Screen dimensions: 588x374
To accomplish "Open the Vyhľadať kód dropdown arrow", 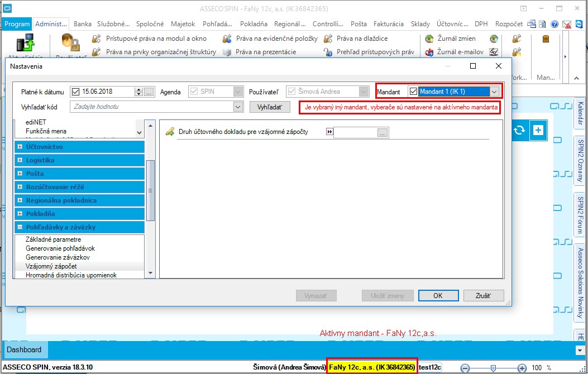I will tap(238, 107).
